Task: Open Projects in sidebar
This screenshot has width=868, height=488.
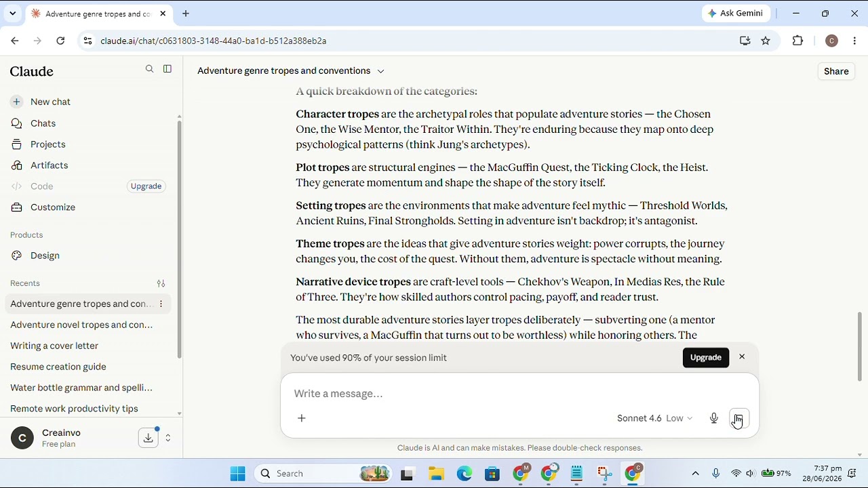Action: coord(47,144)
